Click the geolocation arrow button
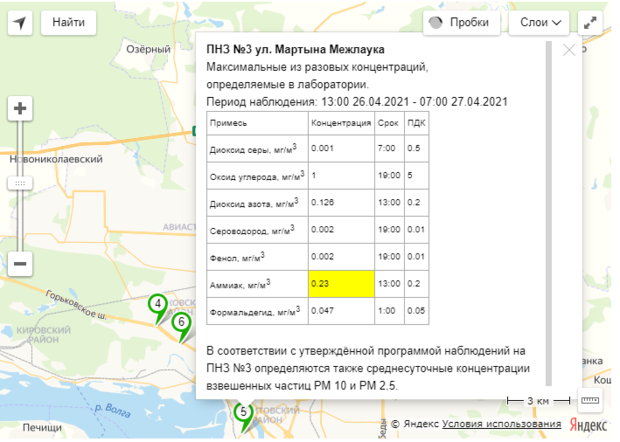Image resolution: width=620 pixels, height=442 pixels. tap(21, 21)
